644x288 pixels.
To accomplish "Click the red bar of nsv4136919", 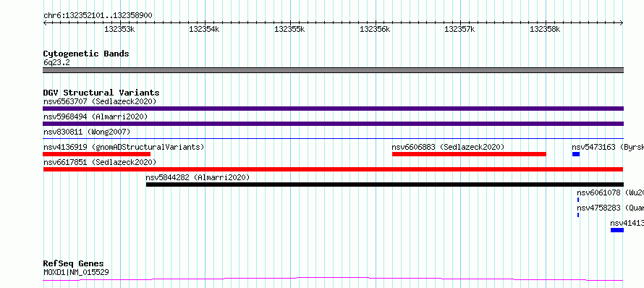I will pos(96,154).
